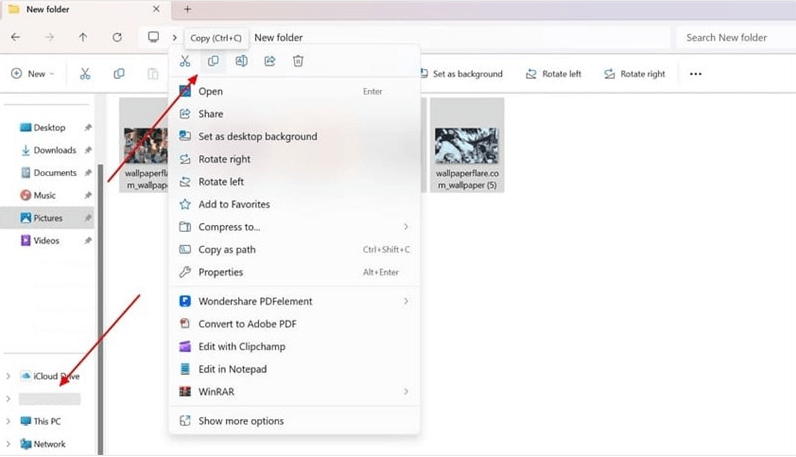Go up one folder with the Up arrow

click(83, 37)
